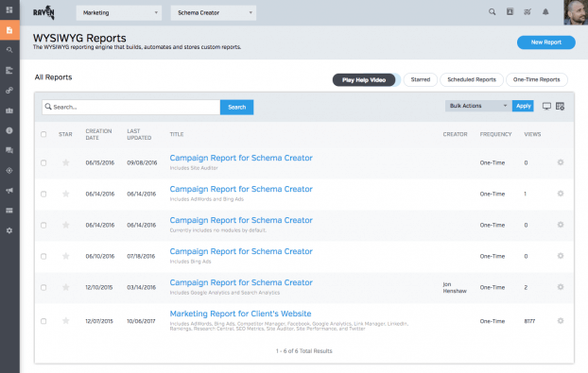Star the report created 06/15/2016
The height and width of the screenshot is (373, 588).
point(65,162)
